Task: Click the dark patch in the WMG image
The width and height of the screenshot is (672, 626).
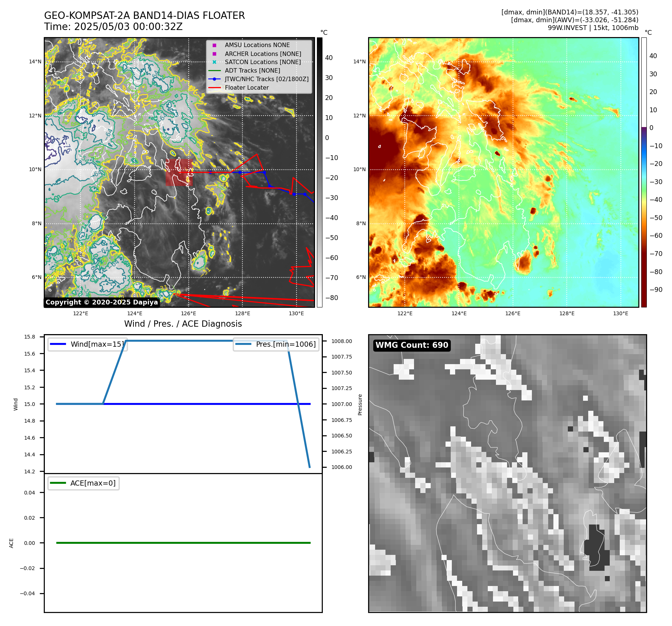Action: pyautogui.click(x=597, y=547)
